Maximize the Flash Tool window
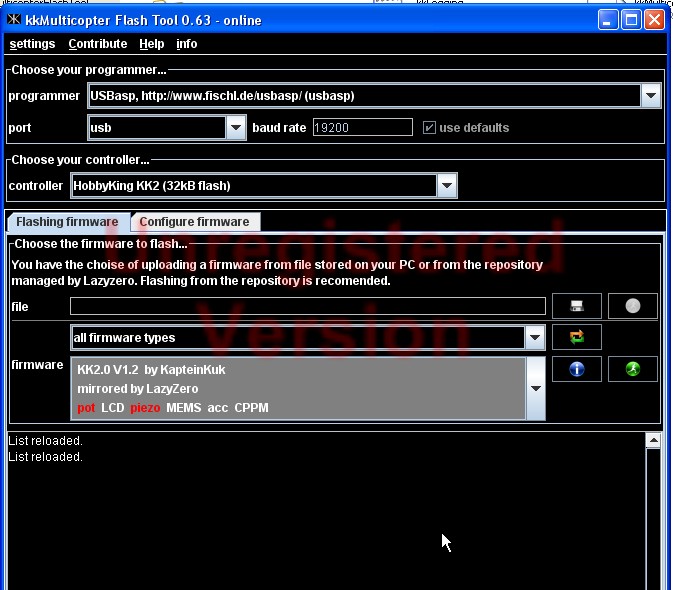This screenshot has width=673, height=590. click(631, 20)
